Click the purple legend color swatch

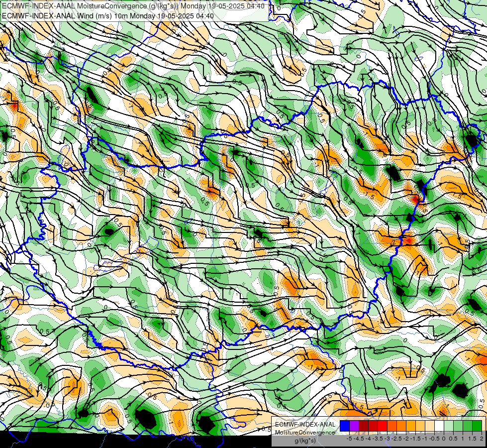point(354,426)
